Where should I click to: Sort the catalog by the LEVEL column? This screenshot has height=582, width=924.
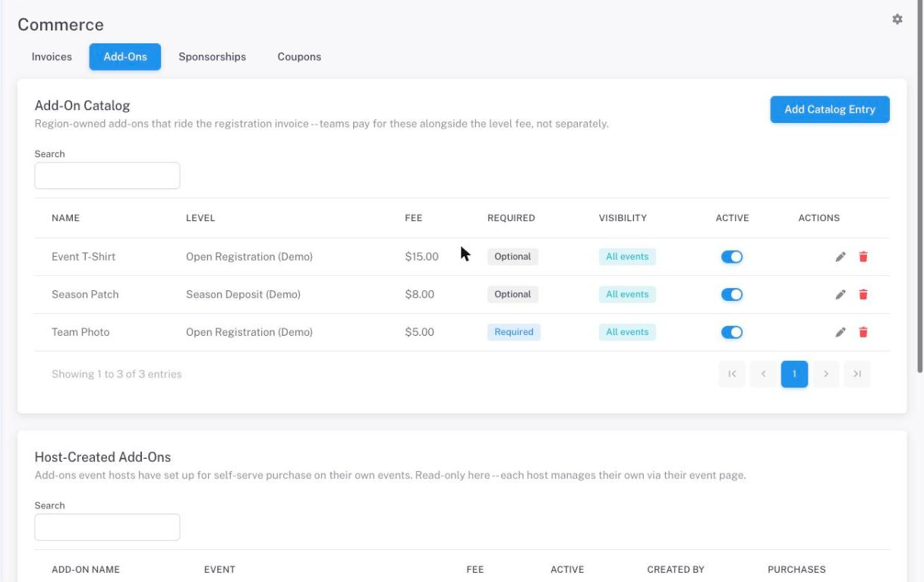200,218
